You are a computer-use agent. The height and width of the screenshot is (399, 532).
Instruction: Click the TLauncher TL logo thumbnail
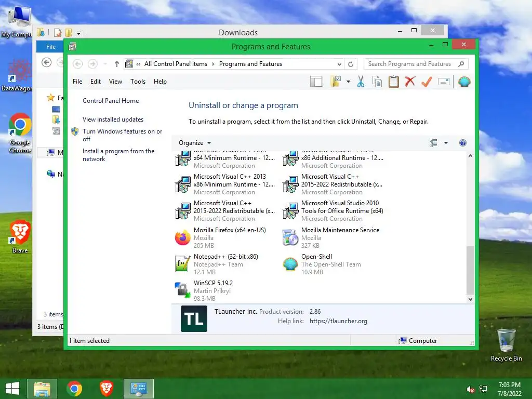pyautogui.click(x=194, y=318)
